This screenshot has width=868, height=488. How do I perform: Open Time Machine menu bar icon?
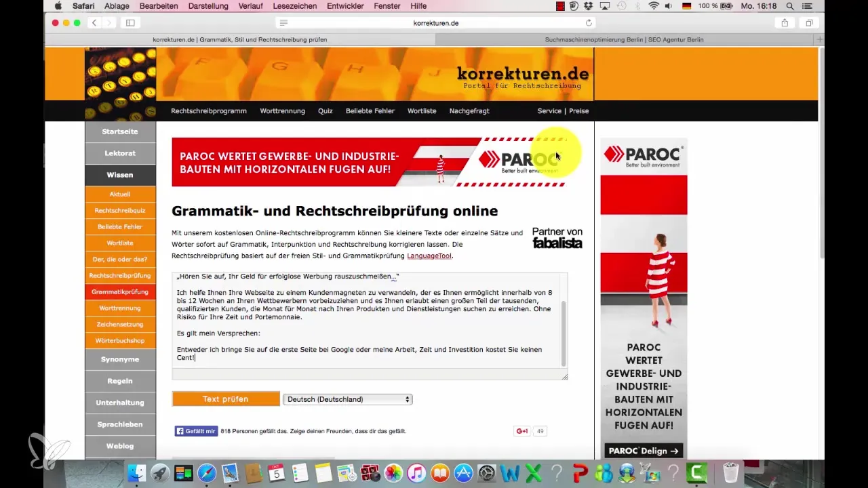coord(620,6)
